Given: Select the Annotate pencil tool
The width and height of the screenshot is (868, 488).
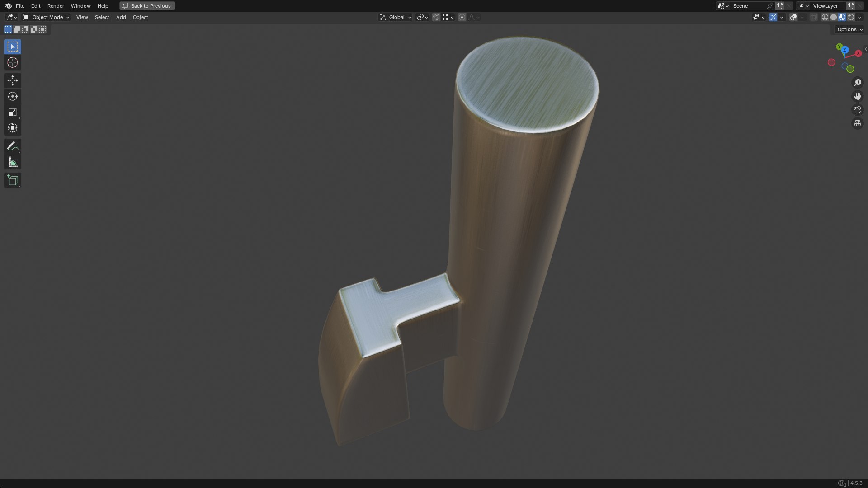Looking at the screenshot, I should (13, 146).
